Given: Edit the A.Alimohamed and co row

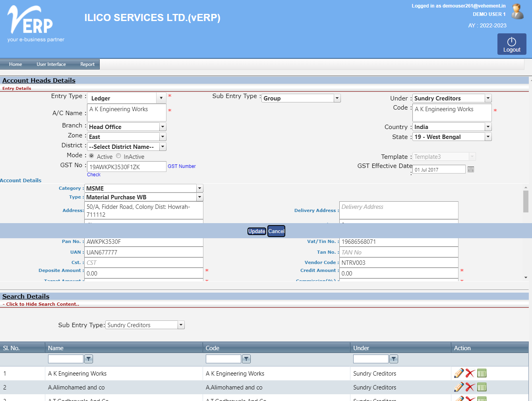Looking at the screenshot, I should (x=459, y=387).
